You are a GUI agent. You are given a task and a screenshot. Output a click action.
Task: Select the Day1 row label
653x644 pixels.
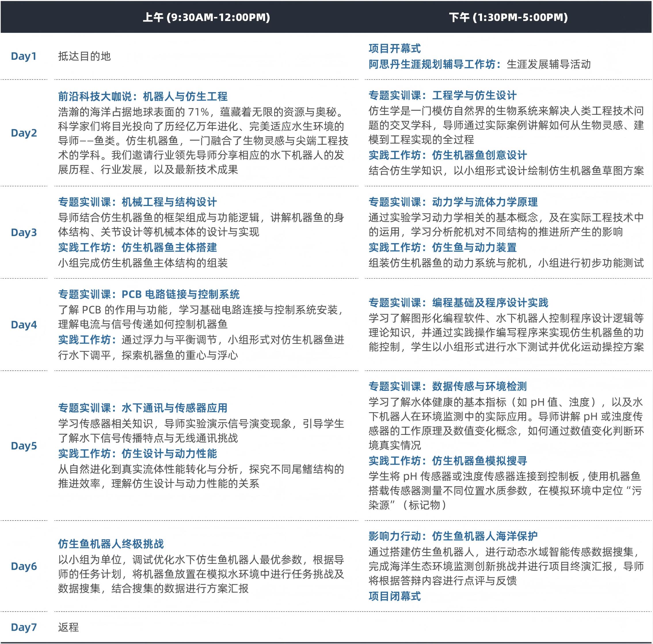[24, 56]
